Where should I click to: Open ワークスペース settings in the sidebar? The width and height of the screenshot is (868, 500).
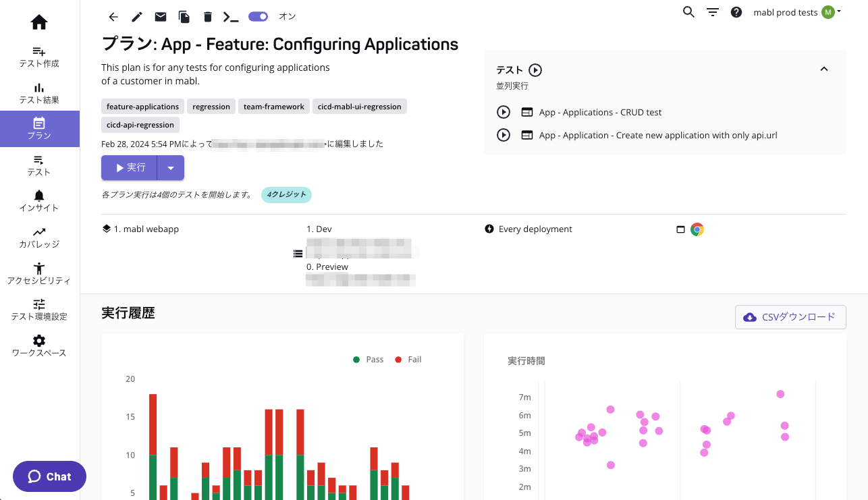pyautogui.click(x=39, y=346)
